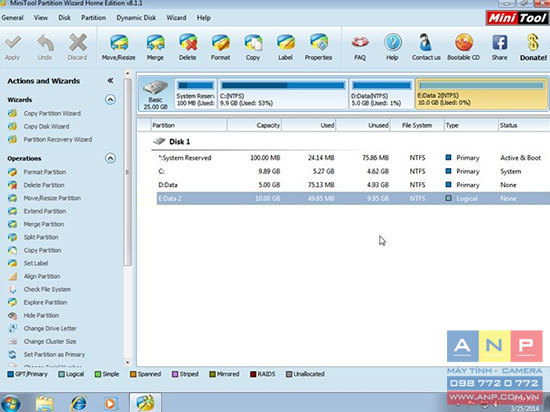Click the Undo toolbar icon

(x=45, y=43)
